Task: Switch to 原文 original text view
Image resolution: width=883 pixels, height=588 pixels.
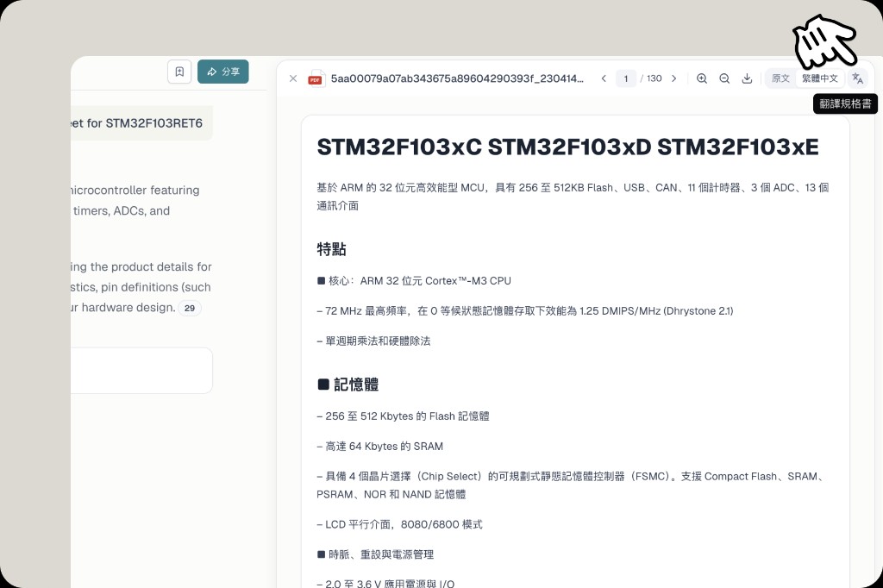Action: 780,78
